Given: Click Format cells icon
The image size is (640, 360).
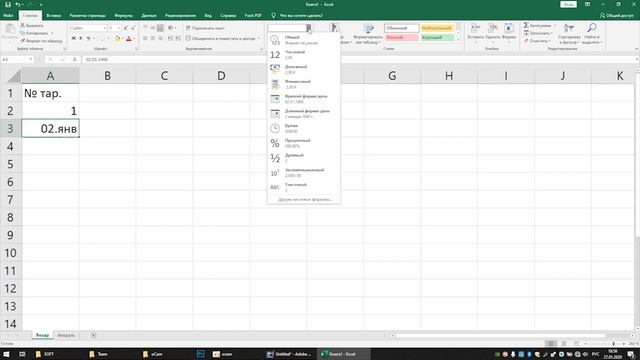Looking at the screenshot, I should 509,29.
